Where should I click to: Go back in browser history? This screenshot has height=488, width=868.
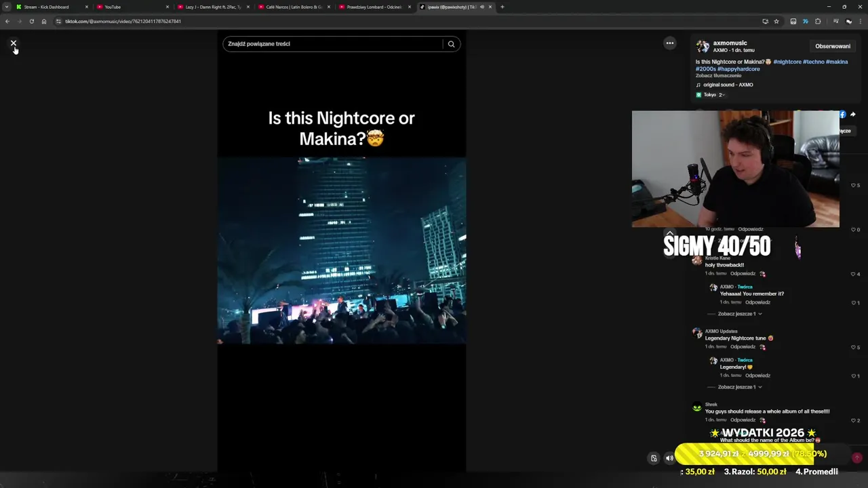(x=7, y=21)
